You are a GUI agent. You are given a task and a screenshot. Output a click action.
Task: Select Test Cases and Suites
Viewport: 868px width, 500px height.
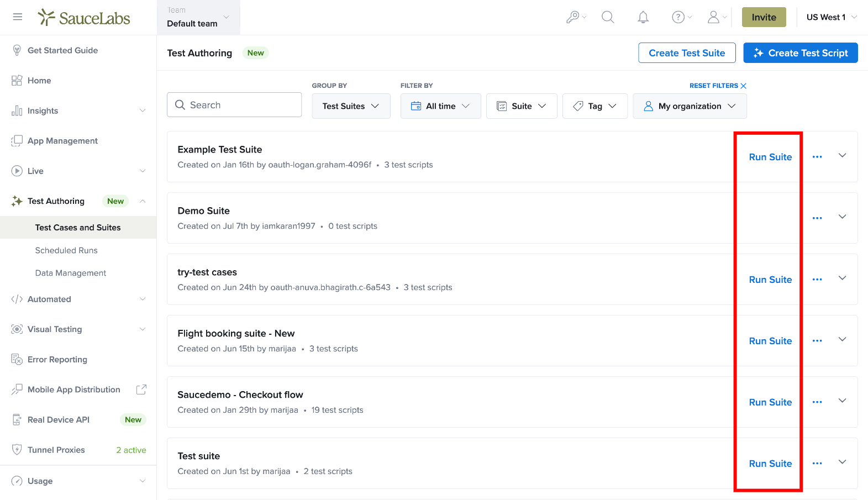pos(78,228)
